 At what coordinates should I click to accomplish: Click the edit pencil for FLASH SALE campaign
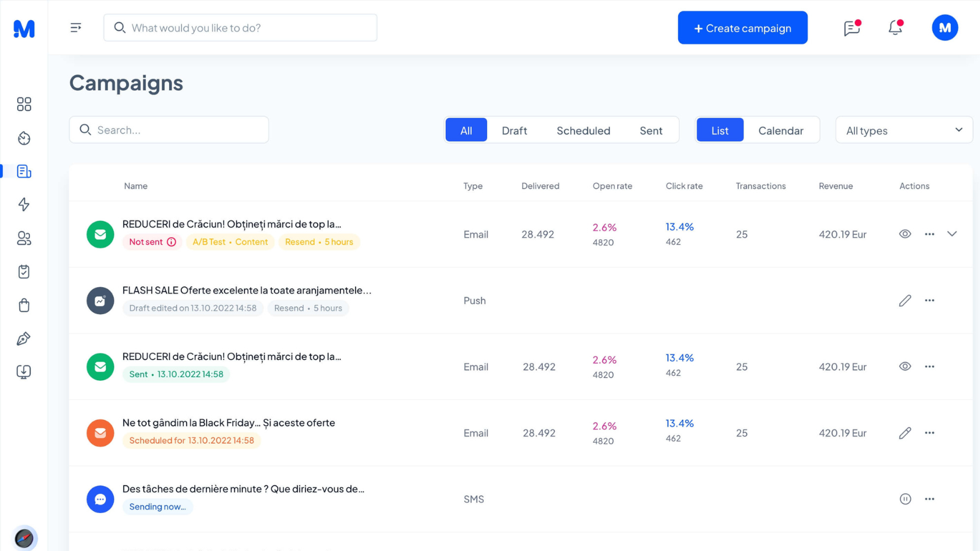(905, 301)
